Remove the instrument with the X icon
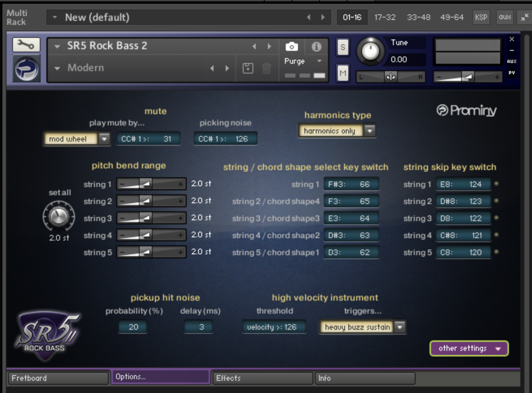Screen dimensions: 532x393 (x=511, y=39)
